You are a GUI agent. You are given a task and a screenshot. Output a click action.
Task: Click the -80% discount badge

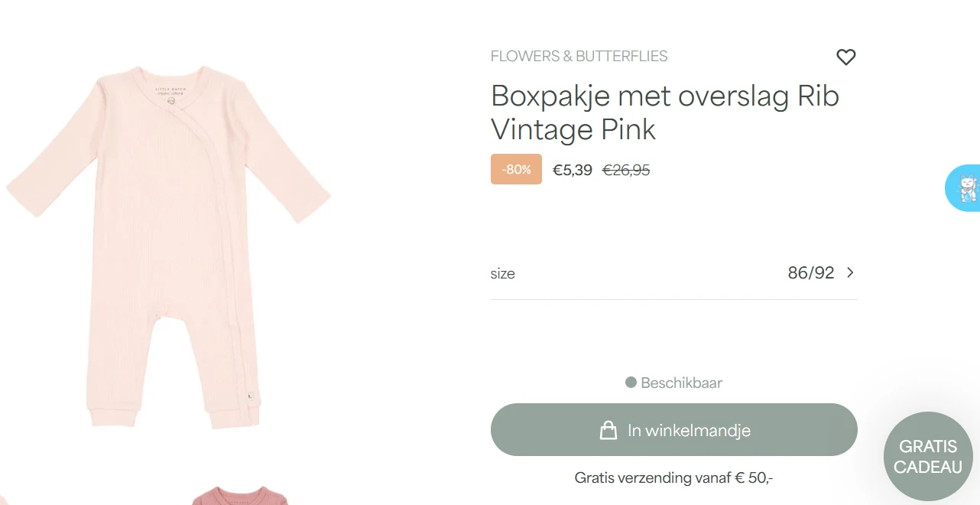coord(516,168)
